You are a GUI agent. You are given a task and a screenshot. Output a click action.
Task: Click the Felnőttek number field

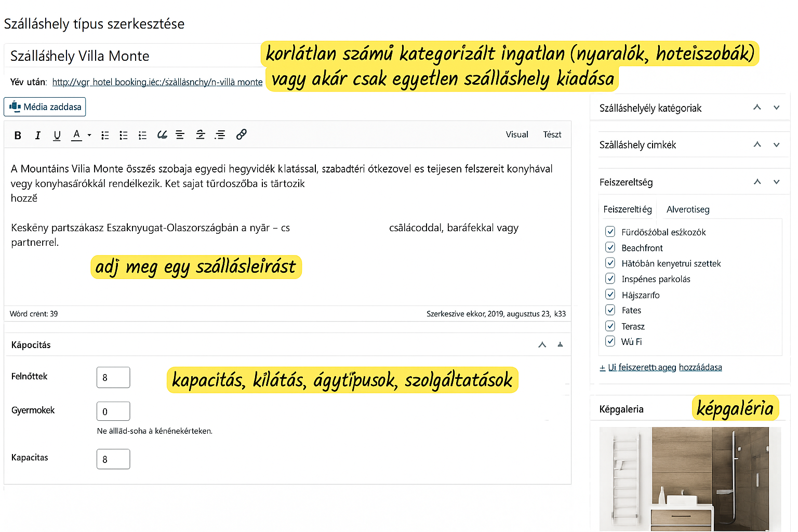point(113,377)
